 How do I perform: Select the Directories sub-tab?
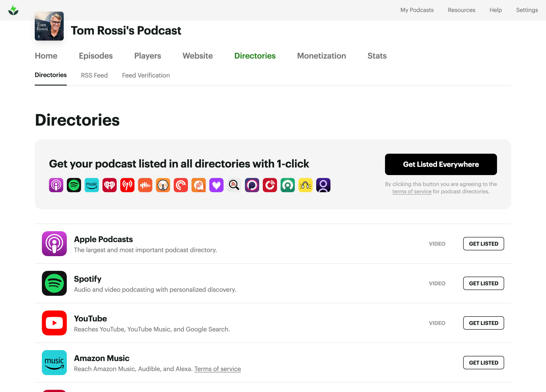click(x=51, y=75)
